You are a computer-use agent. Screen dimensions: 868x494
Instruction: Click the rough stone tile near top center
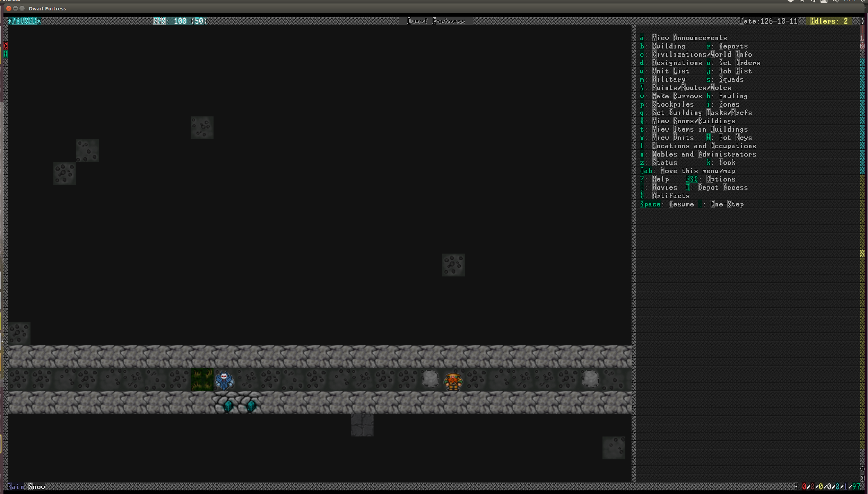pos(202,128)
